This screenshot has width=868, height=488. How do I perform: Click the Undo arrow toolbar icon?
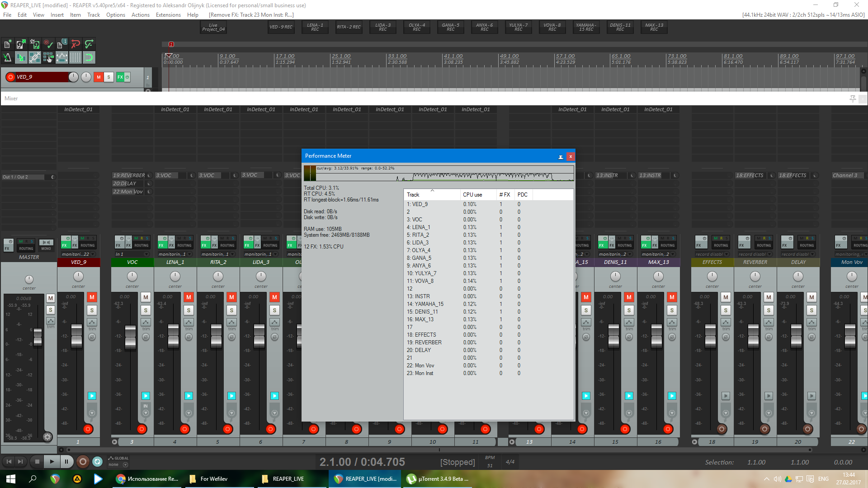click(75, 44)
